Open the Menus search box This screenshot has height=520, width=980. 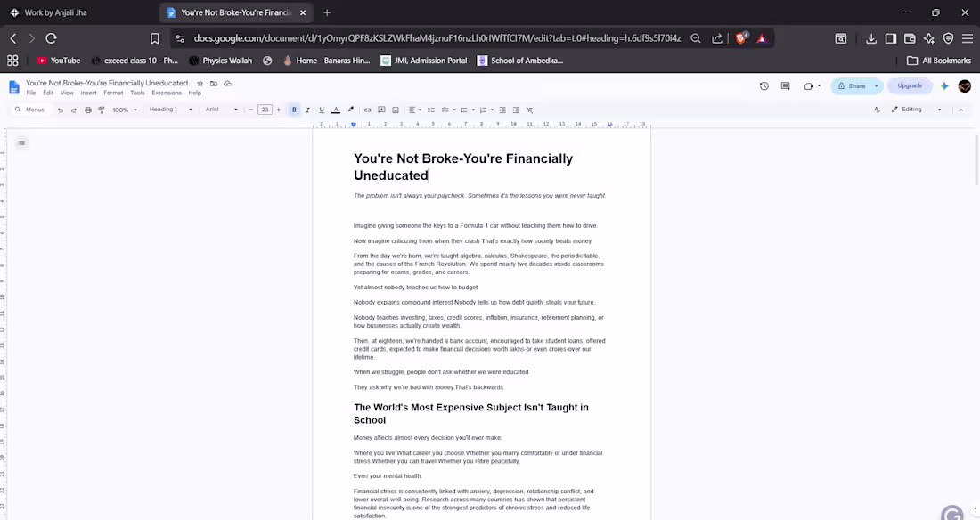(x=30, y=110)
